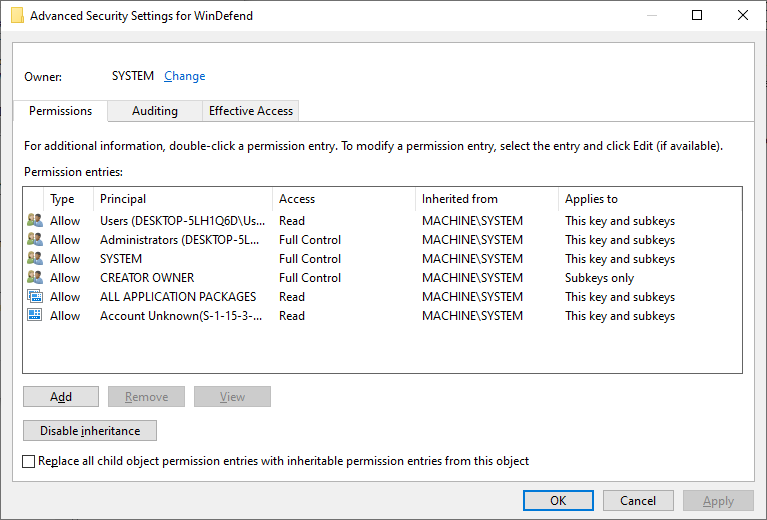Image resolution: width=767 pixels, height=520 pixels.
Task: Click the Cancel button
Action: pyautogui.click(x=638, y=500)
